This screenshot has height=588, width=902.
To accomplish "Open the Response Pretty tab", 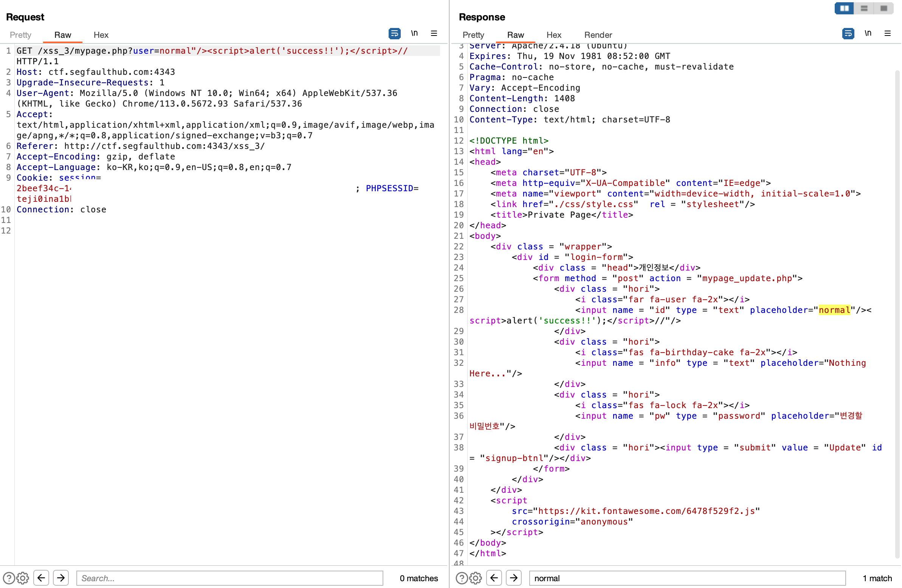I will coord(473,35).
